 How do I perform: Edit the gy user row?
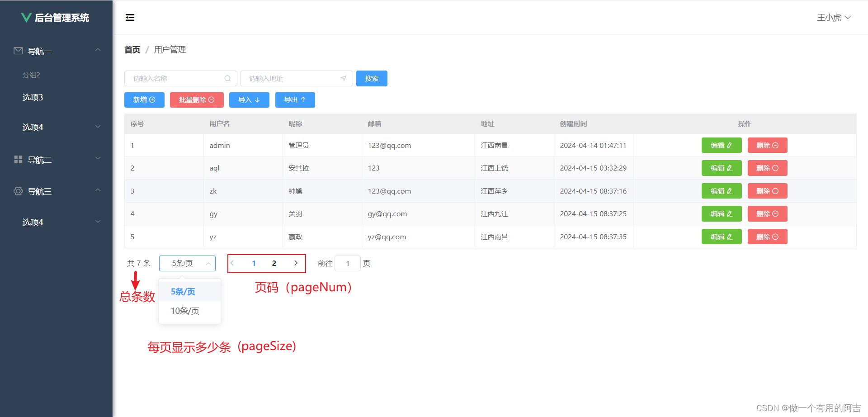[x=722, y=213]
